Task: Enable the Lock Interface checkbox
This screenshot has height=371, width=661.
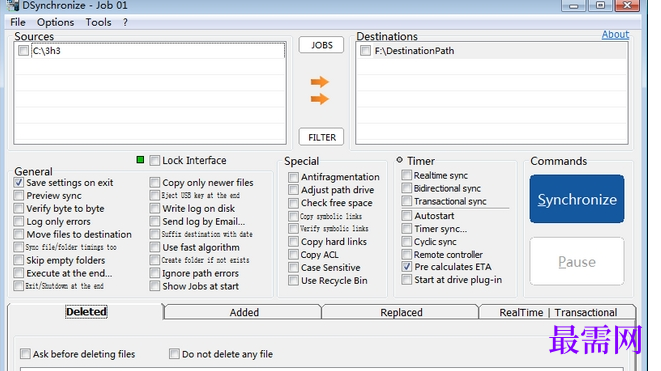Action: coord(155,161)
